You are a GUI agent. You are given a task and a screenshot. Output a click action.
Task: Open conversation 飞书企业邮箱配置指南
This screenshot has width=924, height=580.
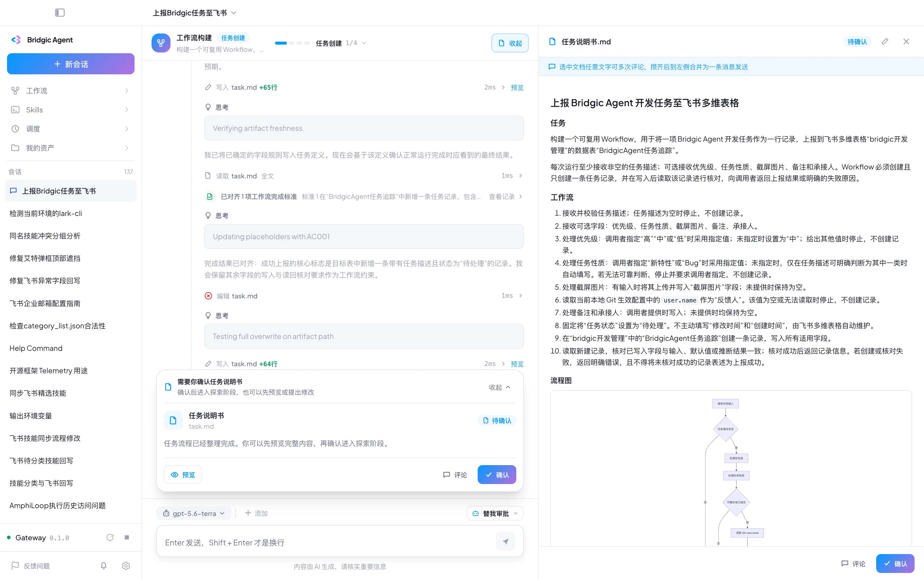coord(71,303)
